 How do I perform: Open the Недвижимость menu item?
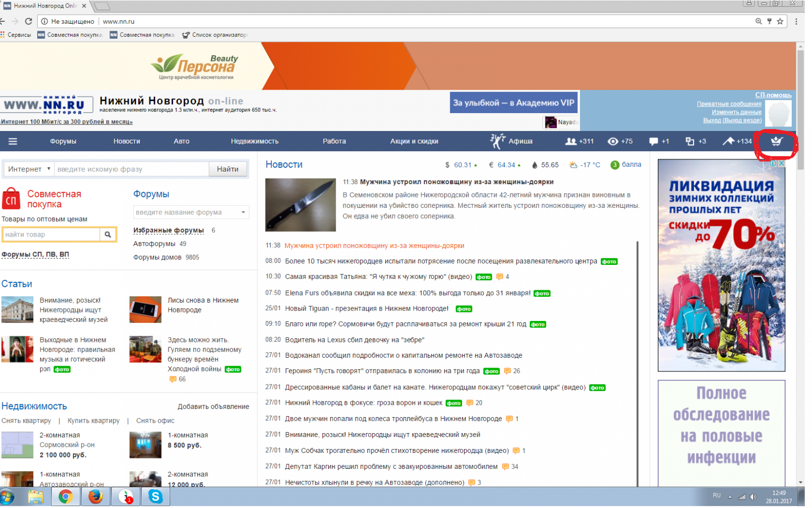pos(254,141)
